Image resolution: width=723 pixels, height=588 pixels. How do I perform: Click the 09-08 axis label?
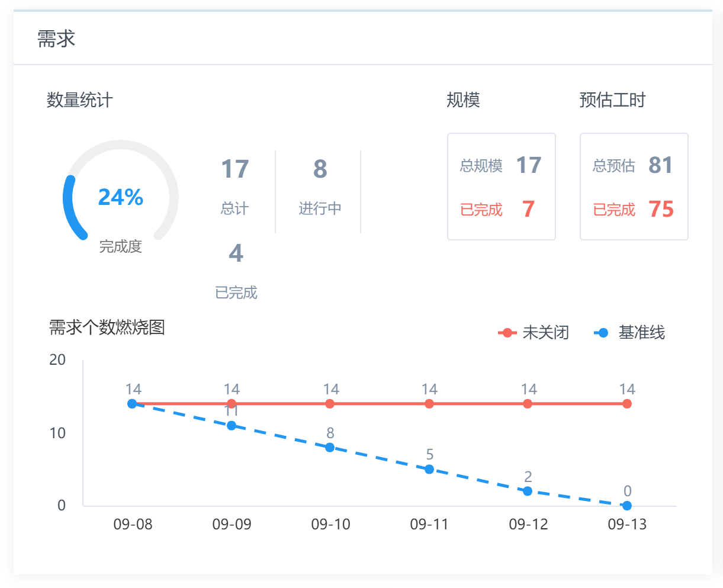(x=133, y=525)
